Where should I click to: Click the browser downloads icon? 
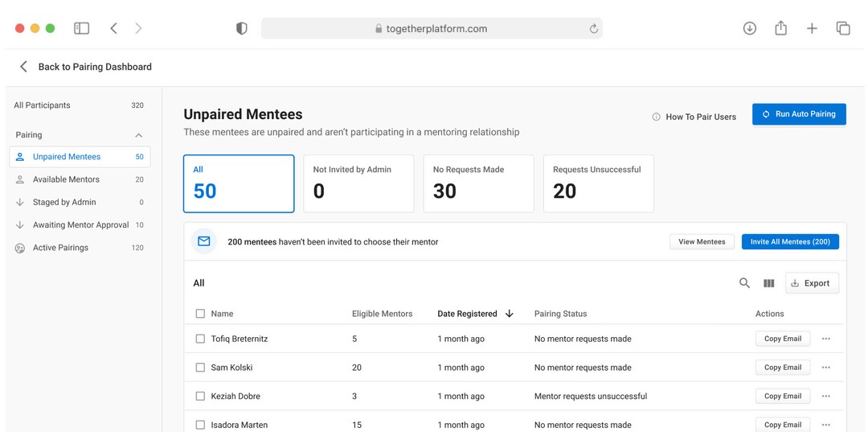[x=750, y=28]
